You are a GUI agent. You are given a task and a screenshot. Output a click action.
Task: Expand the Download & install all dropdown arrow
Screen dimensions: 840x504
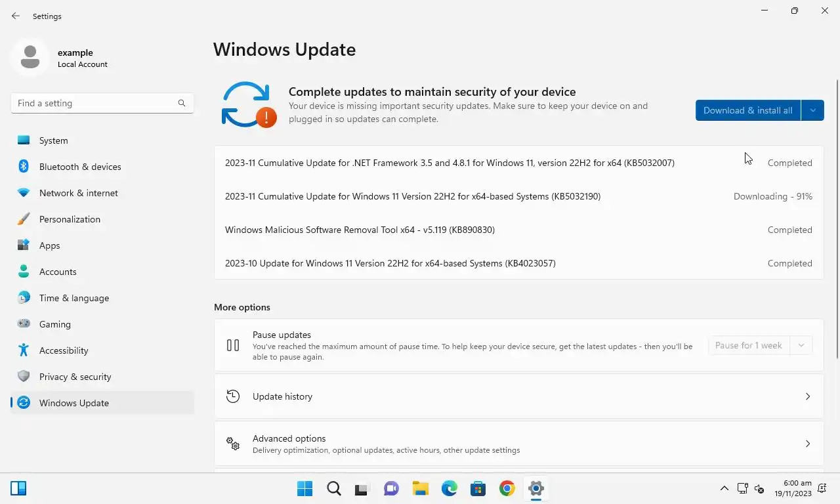coord(812,110)
